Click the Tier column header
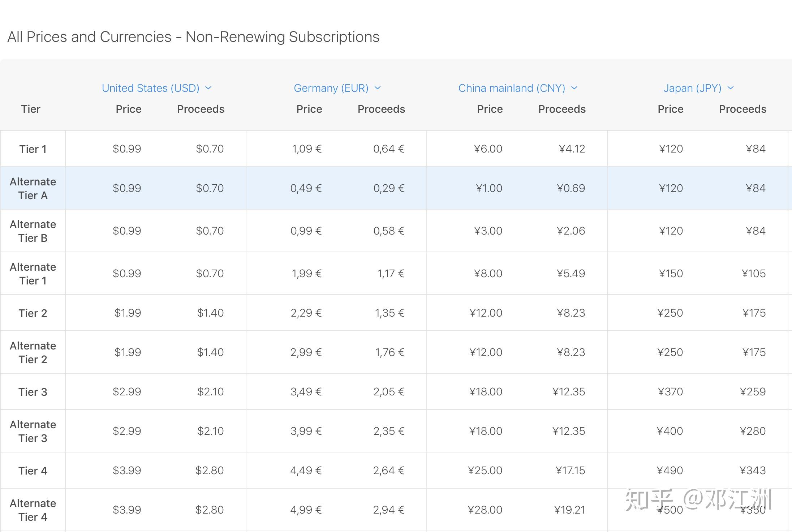 (x=31, y=109)
